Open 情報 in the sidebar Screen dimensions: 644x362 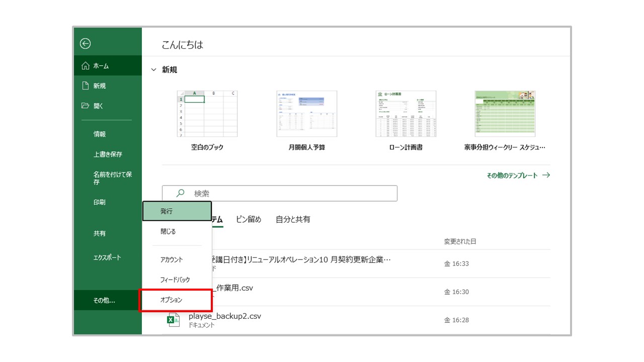point(108,134)
